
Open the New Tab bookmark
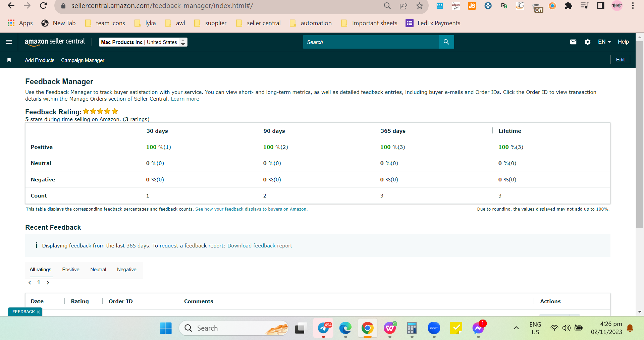[x=58, y=23]
